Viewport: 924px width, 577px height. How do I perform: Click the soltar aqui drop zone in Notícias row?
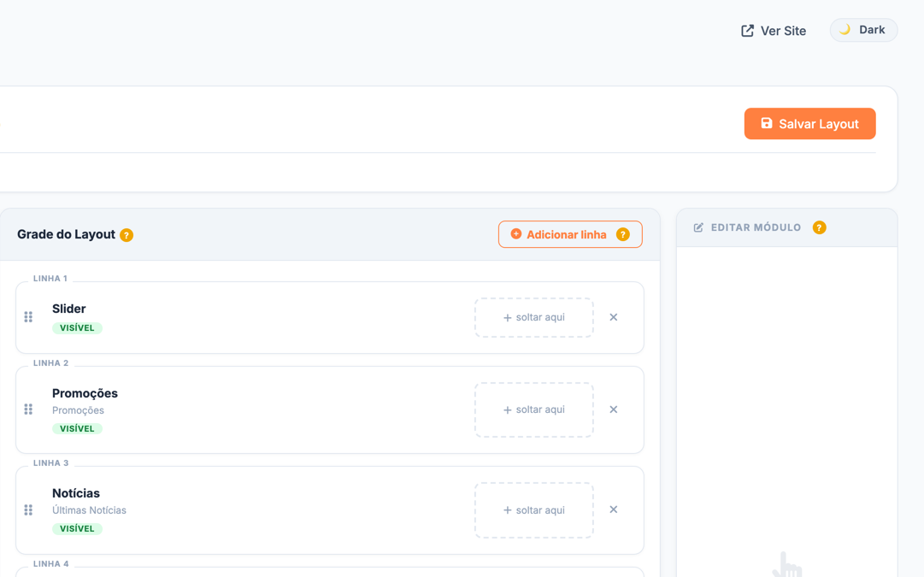coord(534,510)
